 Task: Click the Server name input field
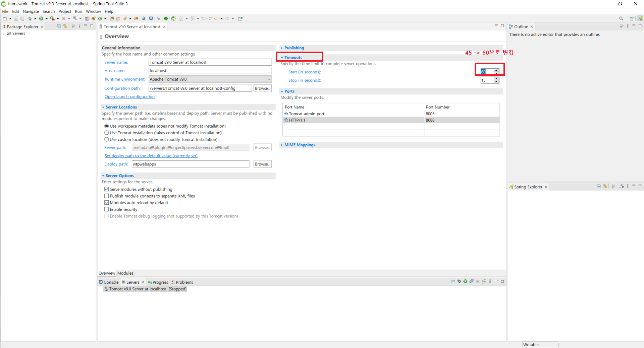point(210,62)
